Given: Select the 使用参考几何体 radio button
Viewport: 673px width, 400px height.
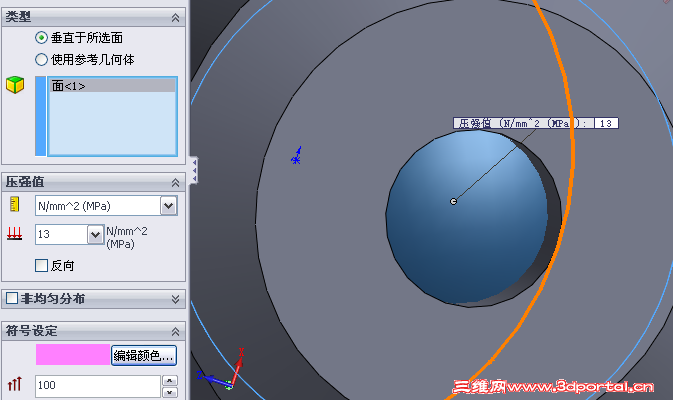Looking at the screenshot, I should pyautogui.click(x=41, y=60).
